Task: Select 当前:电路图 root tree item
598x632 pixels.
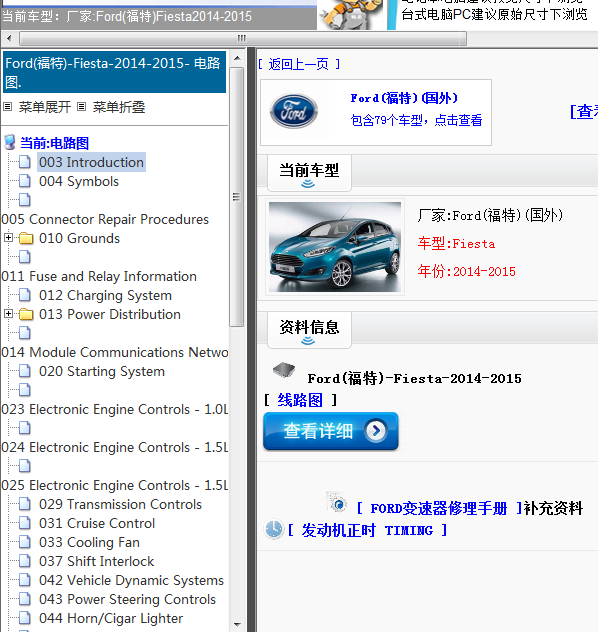Action: point(54,143)
